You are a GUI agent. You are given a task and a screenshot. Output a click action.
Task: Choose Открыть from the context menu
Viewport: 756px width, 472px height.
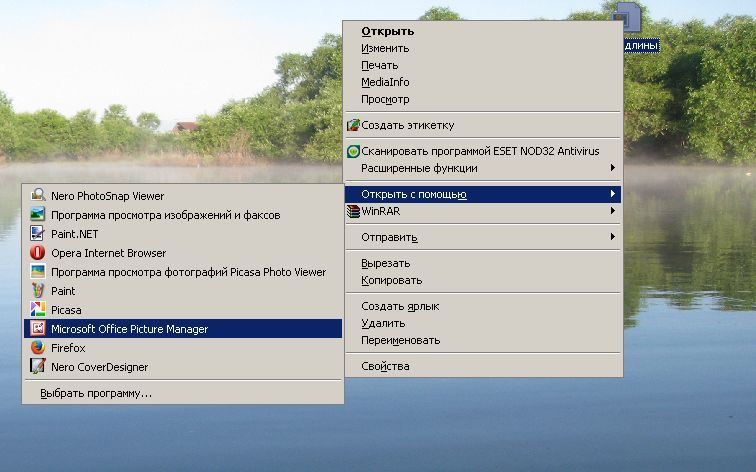(483, 31)
